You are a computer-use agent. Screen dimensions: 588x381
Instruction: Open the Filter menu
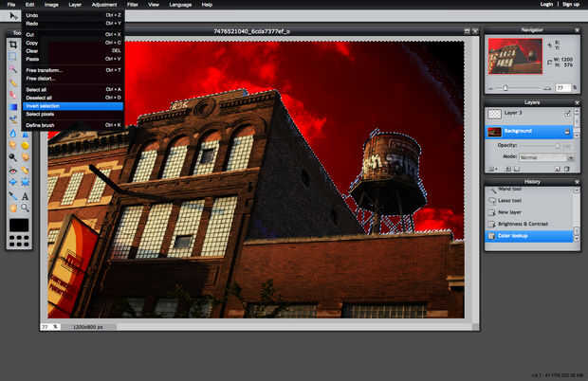(x=133, y=5)
